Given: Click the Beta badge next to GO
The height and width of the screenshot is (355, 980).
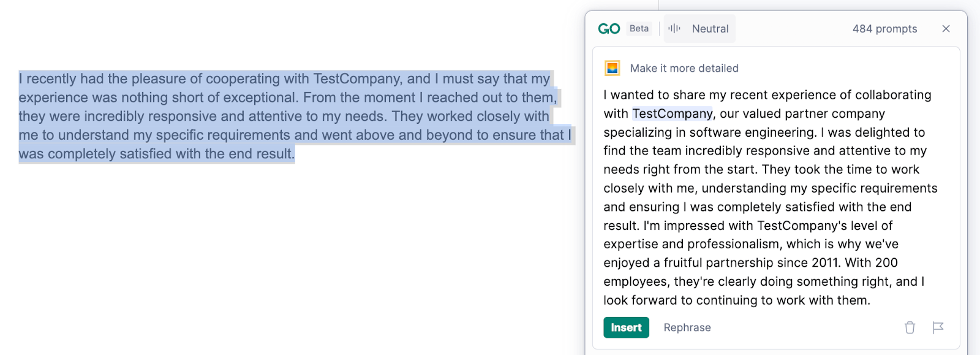Looking at the screenshot, I should (639, 28).
